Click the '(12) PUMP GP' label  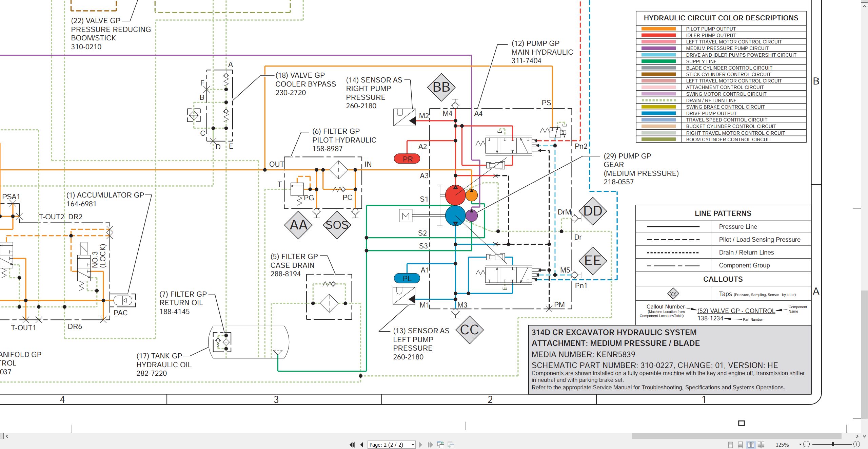point(535,43)
